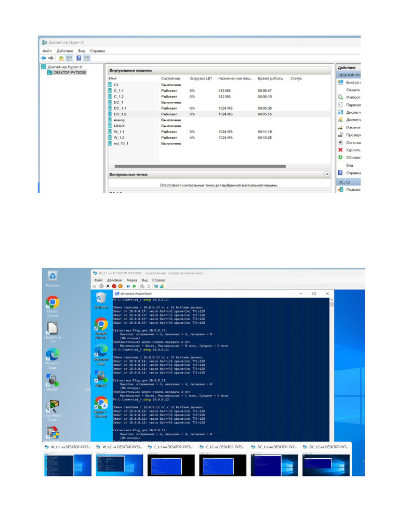This screenshot has height=532, width=399.
Task: Open host desktop Корзина icon
Action: [x=52, y=279]
